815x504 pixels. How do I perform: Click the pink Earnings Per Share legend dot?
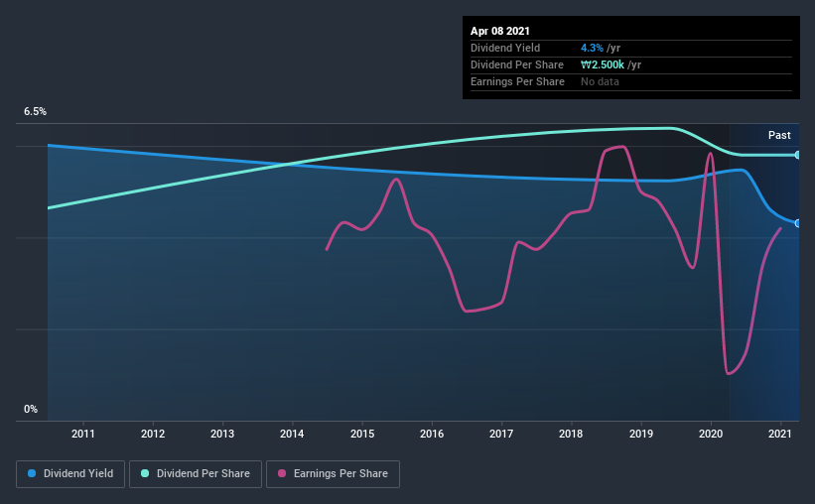282,474
